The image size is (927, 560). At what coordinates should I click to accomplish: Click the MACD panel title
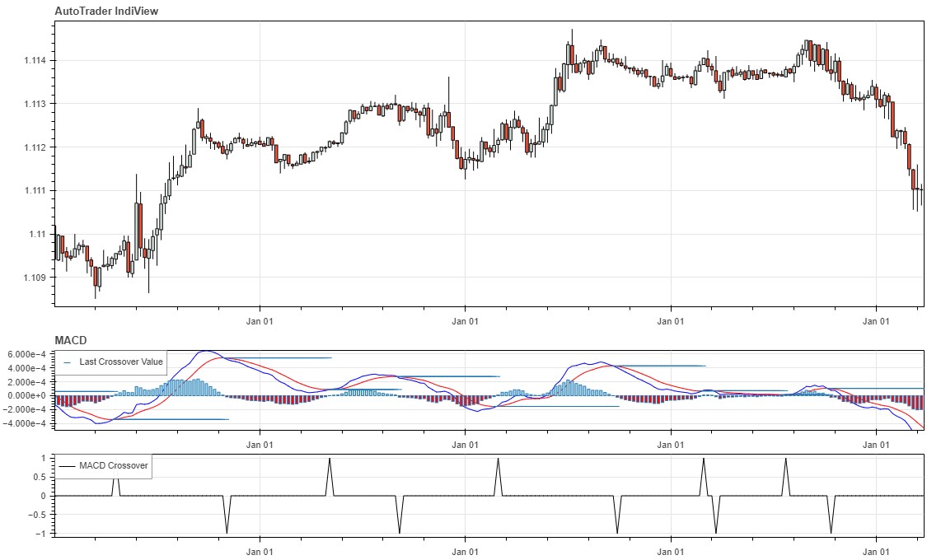(70, 340)
